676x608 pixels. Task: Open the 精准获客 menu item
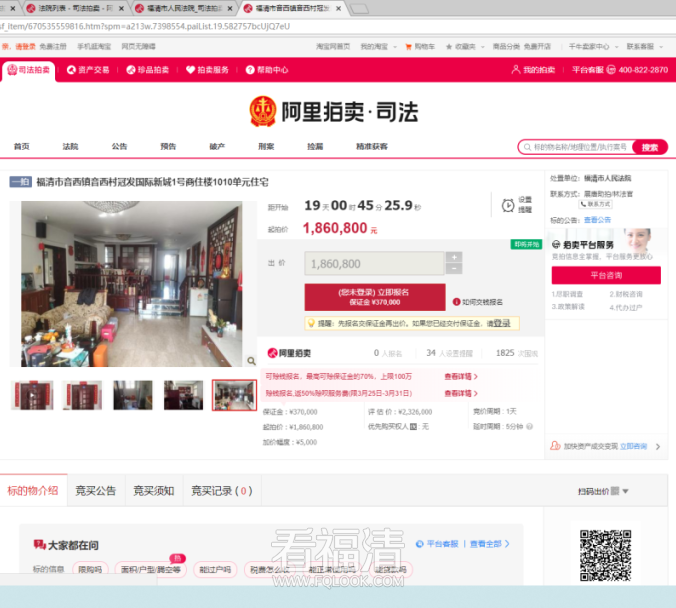pyautogui.click(x=372, y=147)
